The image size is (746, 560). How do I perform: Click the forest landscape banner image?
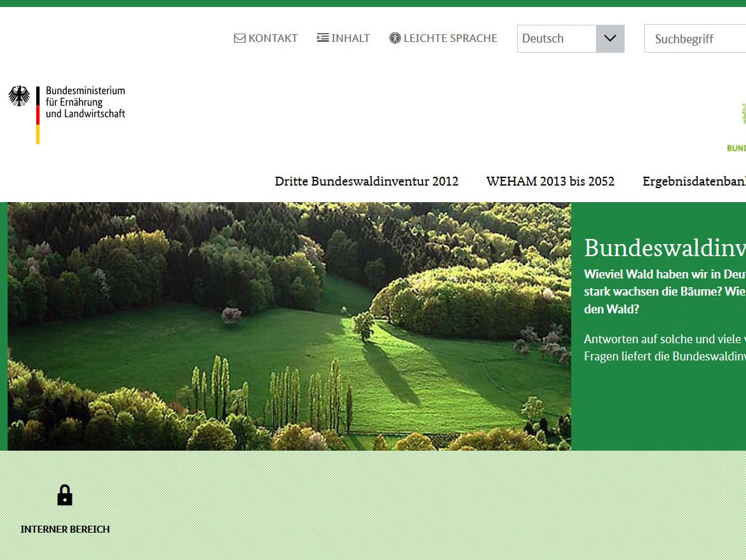(289, 326)
